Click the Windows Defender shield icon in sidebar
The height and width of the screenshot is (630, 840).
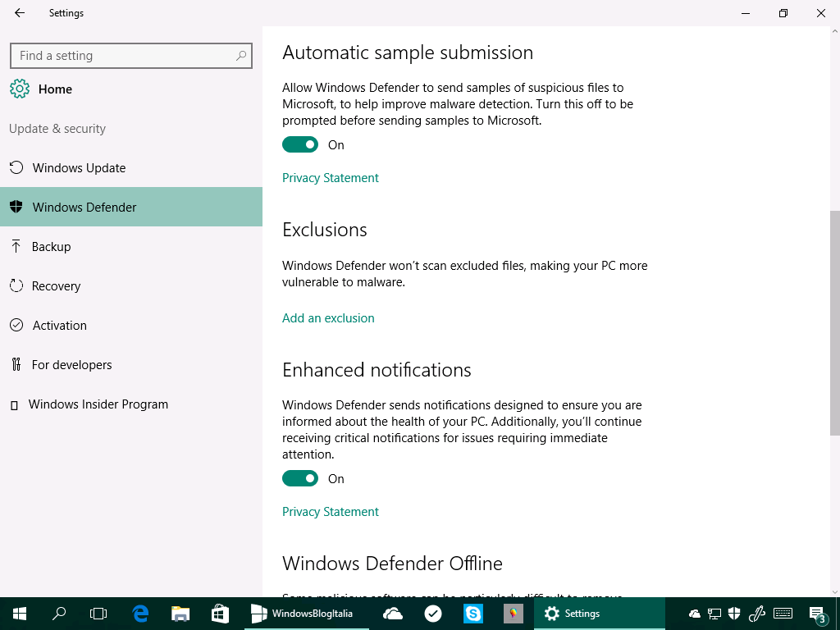coord(16,207)
